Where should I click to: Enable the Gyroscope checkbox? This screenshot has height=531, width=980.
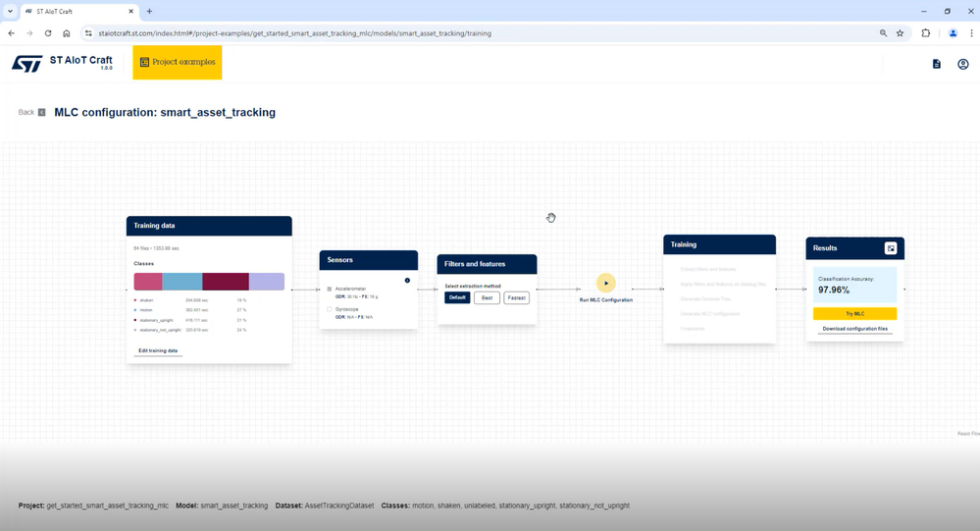click(330, 309)
